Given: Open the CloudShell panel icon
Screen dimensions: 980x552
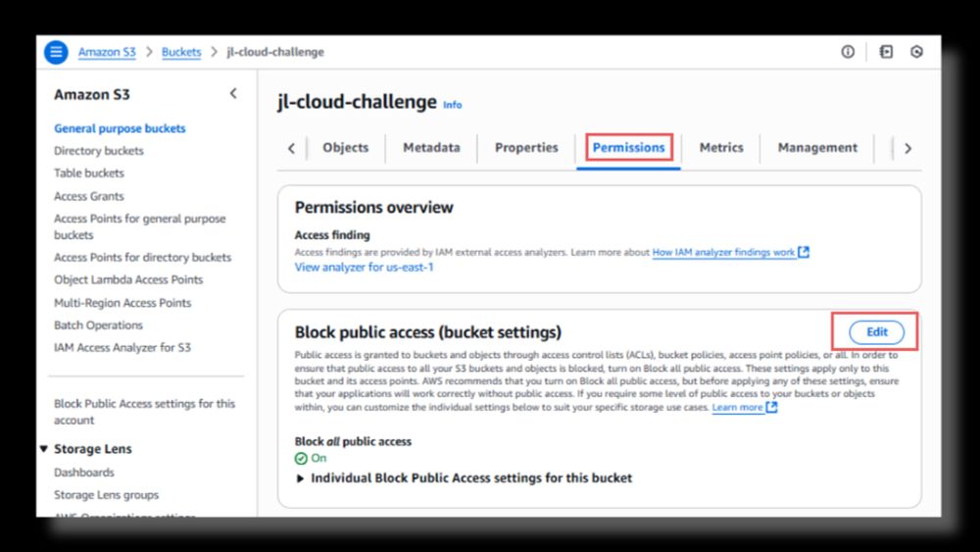Looking at the screenshot, I should pos(886,52).
